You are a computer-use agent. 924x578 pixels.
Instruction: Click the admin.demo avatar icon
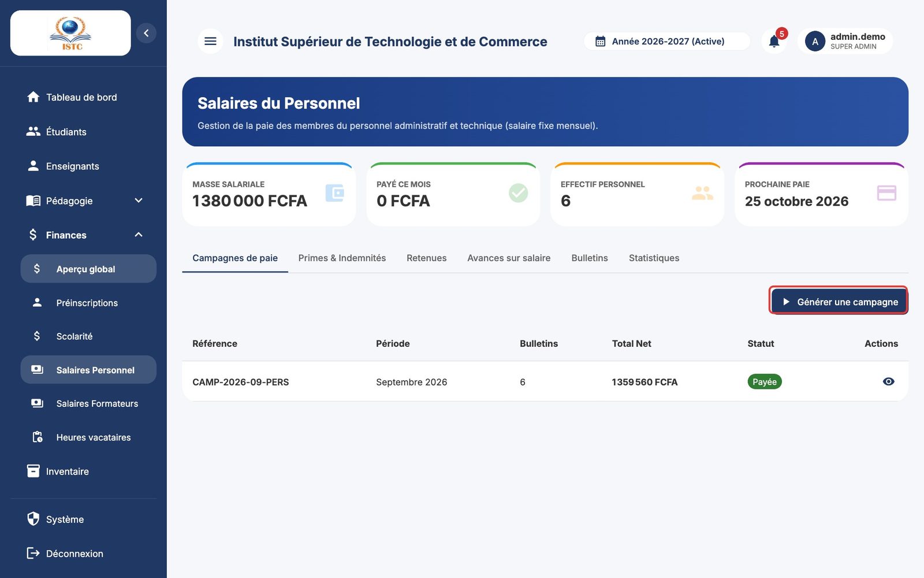pyautogui.click(x=815, y=42)
